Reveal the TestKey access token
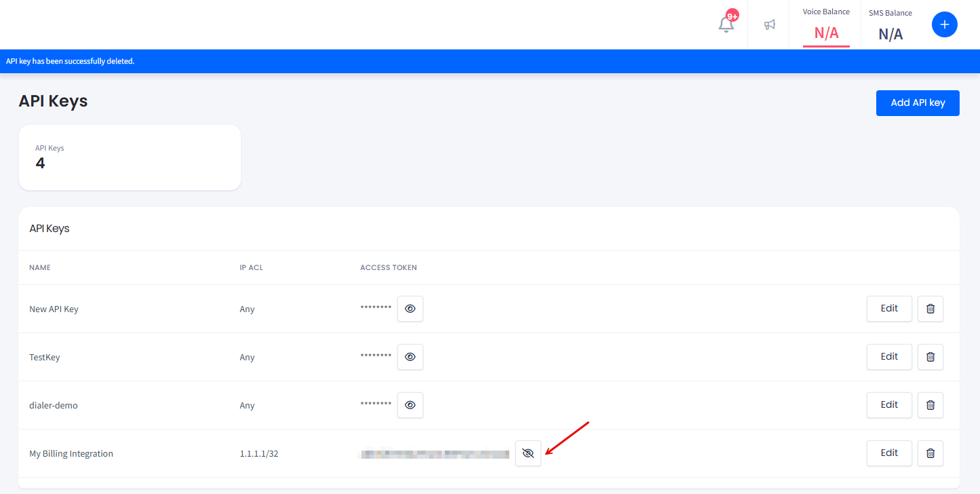Image resolution: width=980 pixels, height=494 pixels. point(410,357)
